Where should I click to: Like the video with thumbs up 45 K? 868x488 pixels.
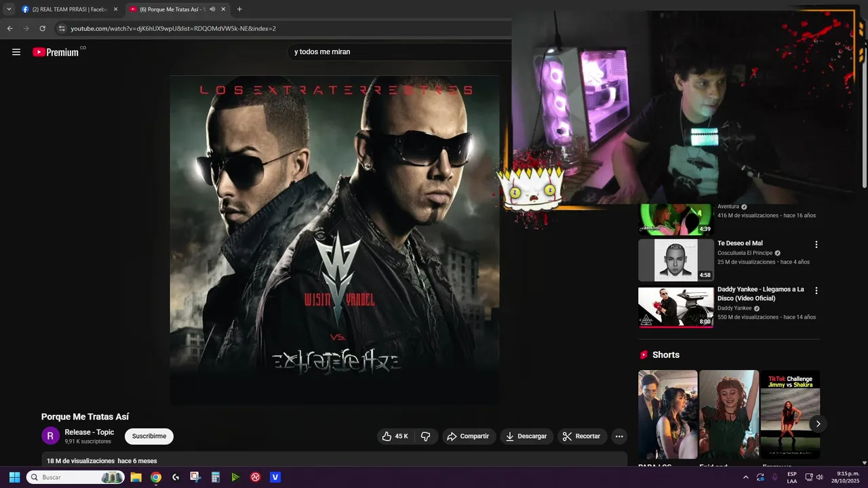pyautogui.click(x=395, y=436)
